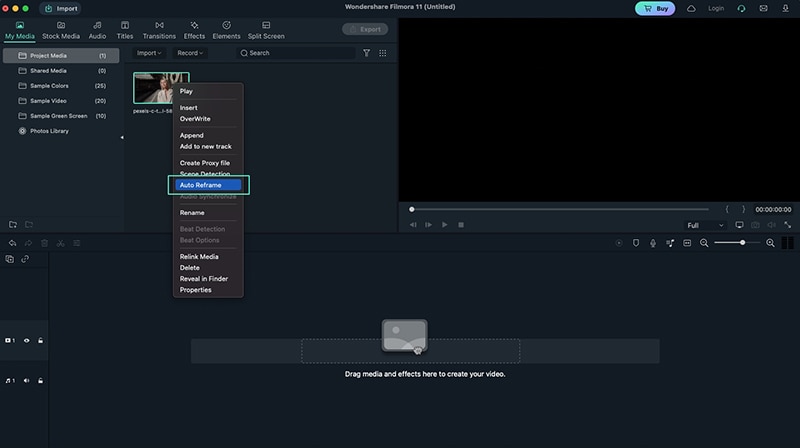The width and height of the screenshot is (800, 448).
Task: Open the messages envelope icon
Action: pos(763,8)
